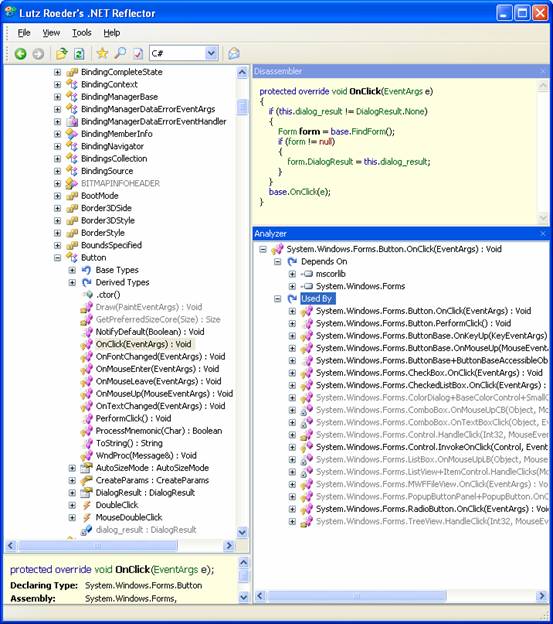Image resolution: width=553 pixels, height=624 pixels.
Task: Select OnClick(EventArgs) : Void in class tree
Action: [143, 344]
